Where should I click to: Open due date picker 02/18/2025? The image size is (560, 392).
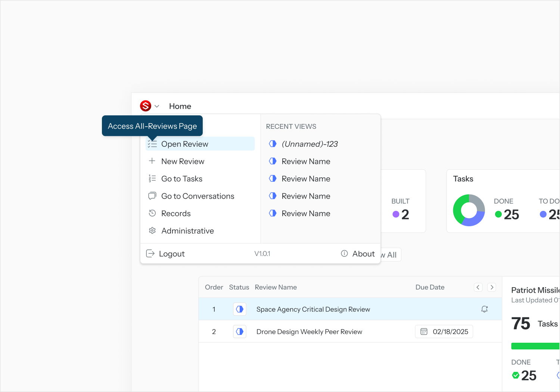coord(444,332)
